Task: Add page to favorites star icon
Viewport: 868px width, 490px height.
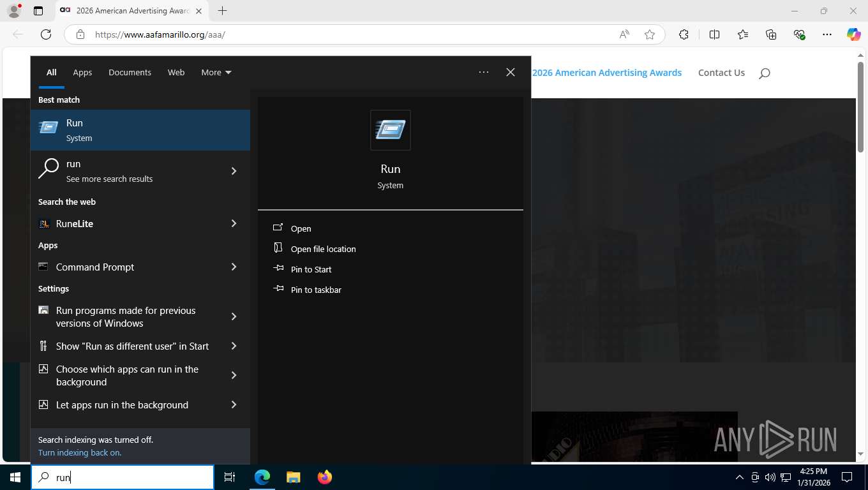Action: (650, 34)
